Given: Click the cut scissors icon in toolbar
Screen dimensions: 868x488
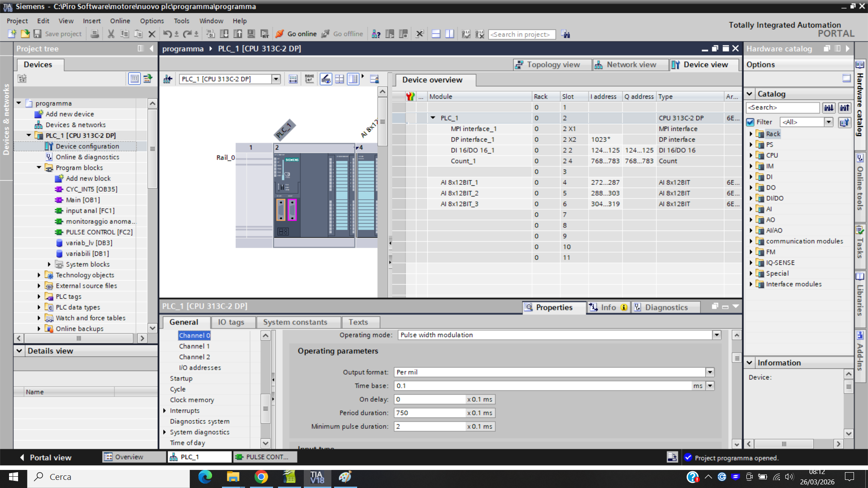Looking at the screenshot, I should [111, 34].
